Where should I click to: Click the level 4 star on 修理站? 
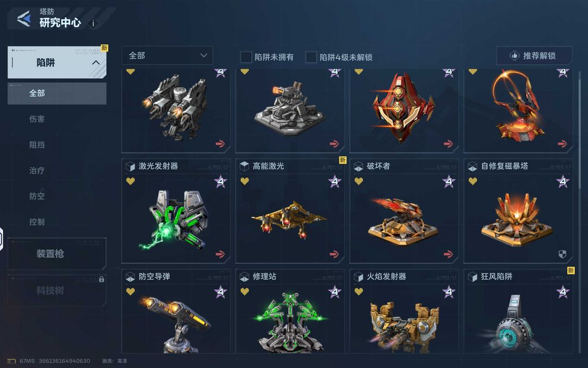334,292
